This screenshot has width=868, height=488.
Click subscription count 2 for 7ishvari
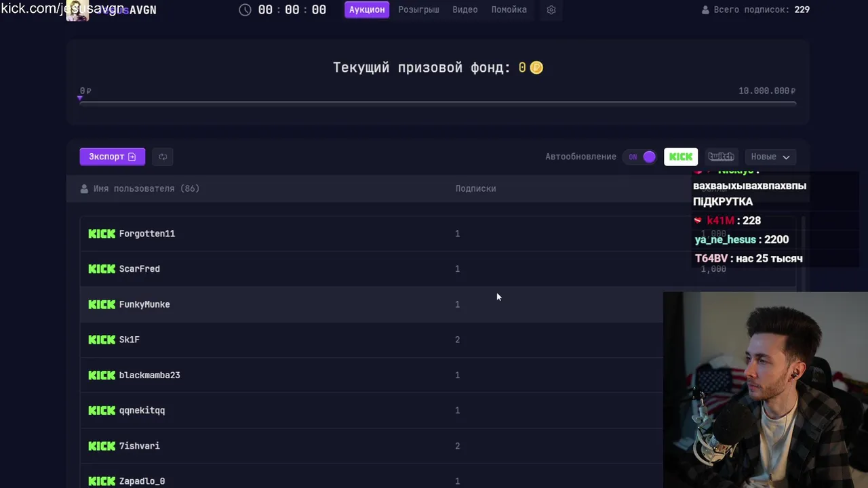click(457, 446)
